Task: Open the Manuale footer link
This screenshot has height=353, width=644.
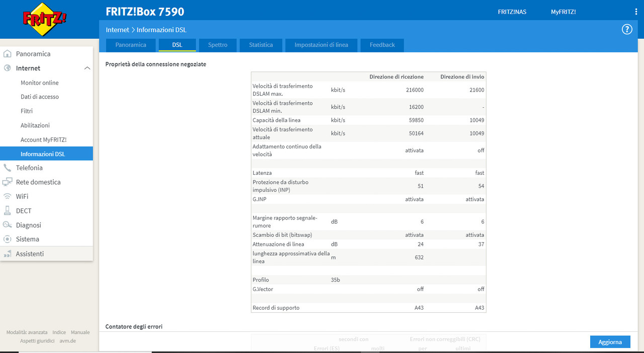Action: (80, 332)
